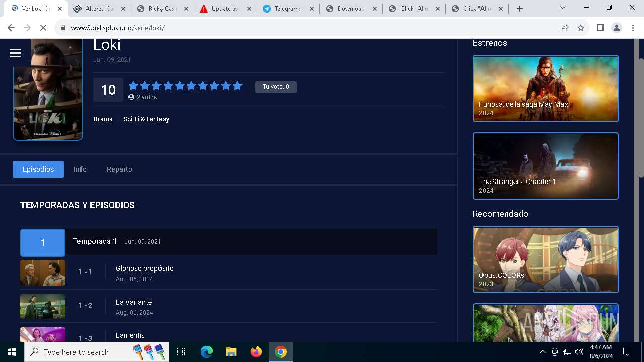This screenshot has height=362, width=644.
Task: Click the Drama genre link
Action: [x=103, y=119]
